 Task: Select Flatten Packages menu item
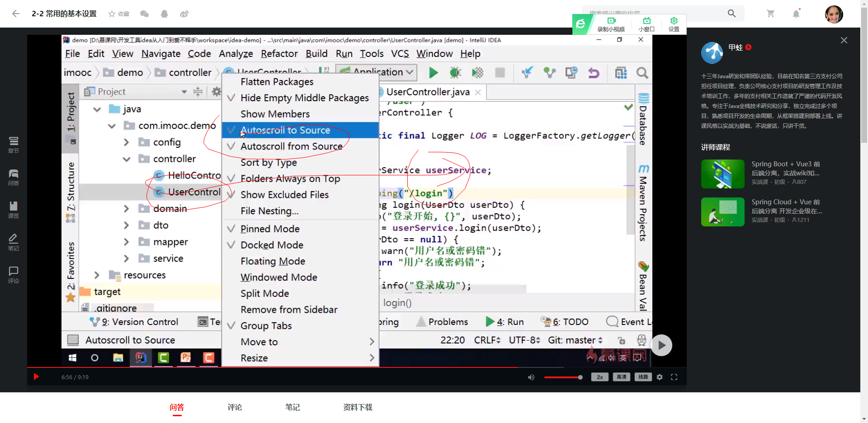300,82
